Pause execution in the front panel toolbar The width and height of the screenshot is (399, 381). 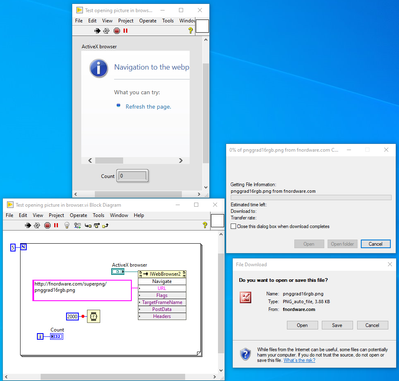[x=125, y=31]
